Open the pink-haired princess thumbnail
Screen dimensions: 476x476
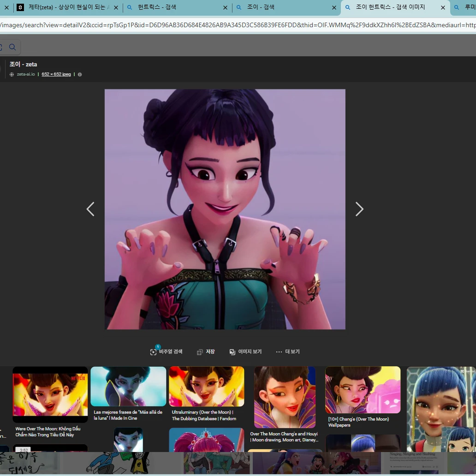[x=207, y=440]
